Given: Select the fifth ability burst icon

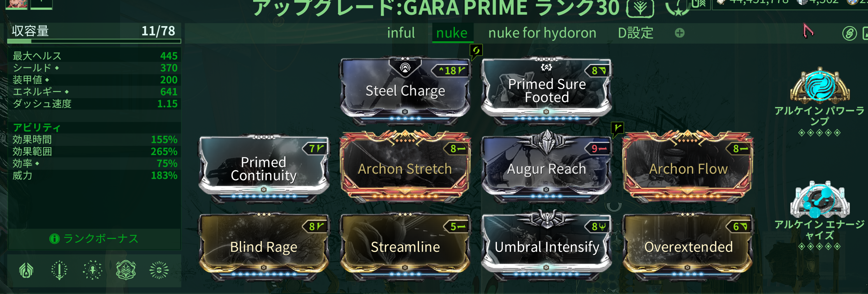Looking at the screenshot, I should (x=159, y=270).
